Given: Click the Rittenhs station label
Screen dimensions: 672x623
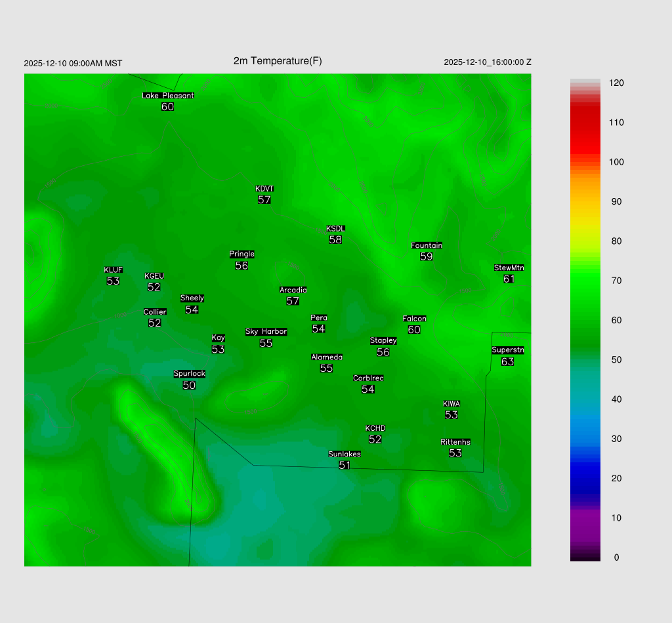Looking at the screenshot, I should coord(455,442).
